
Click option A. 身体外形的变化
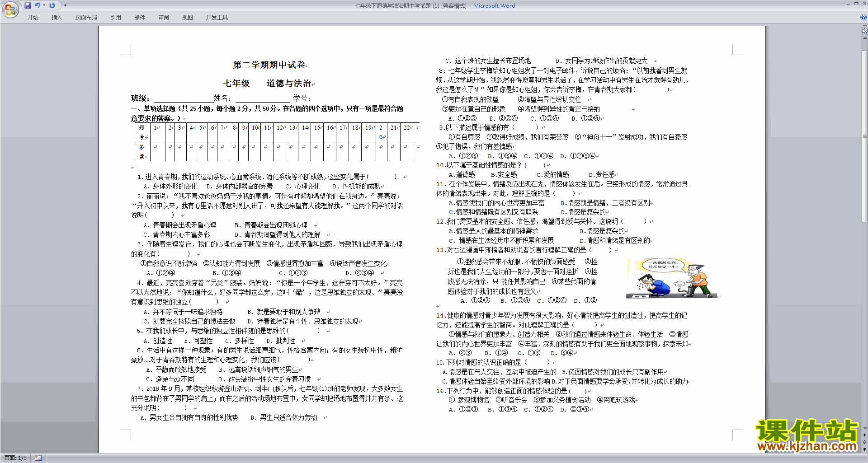(x=170, y=187)
